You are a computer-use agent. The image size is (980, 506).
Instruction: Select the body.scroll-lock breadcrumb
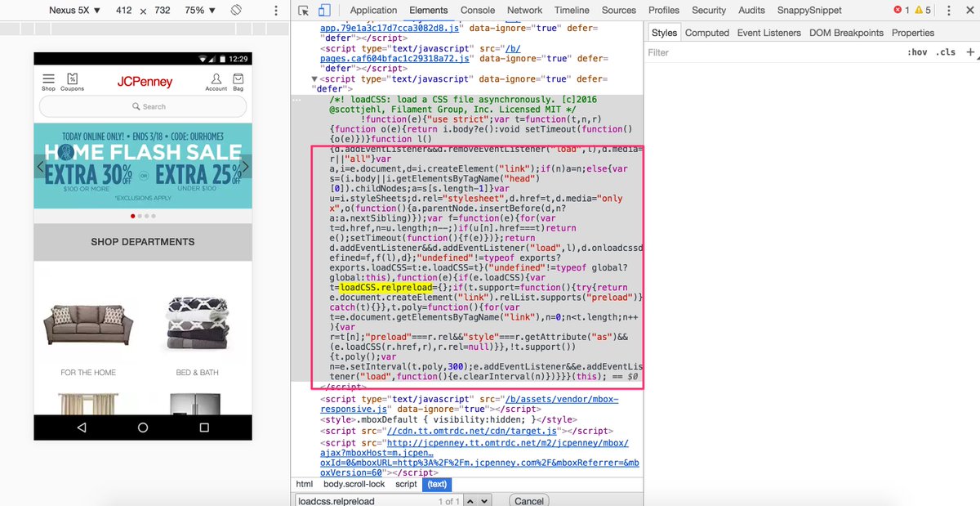[354, 484]
